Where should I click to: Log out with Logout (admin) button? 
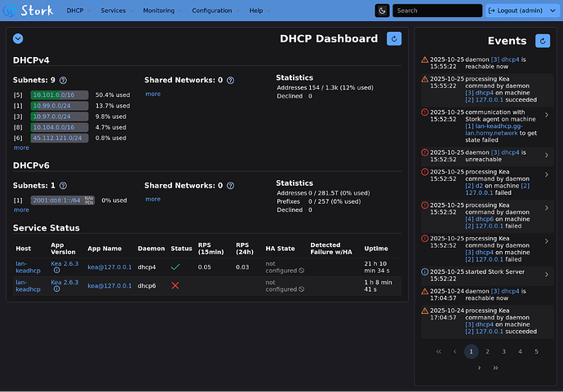[516, 11]
